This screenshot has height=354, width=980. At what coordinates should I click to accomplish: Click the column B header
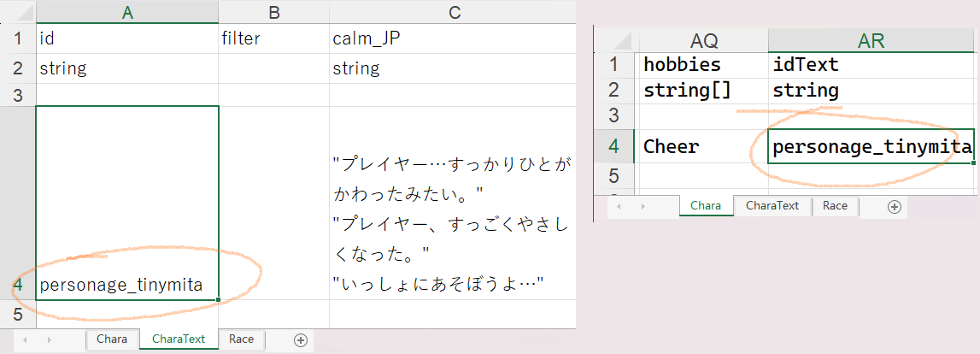[x=273, y=12]
